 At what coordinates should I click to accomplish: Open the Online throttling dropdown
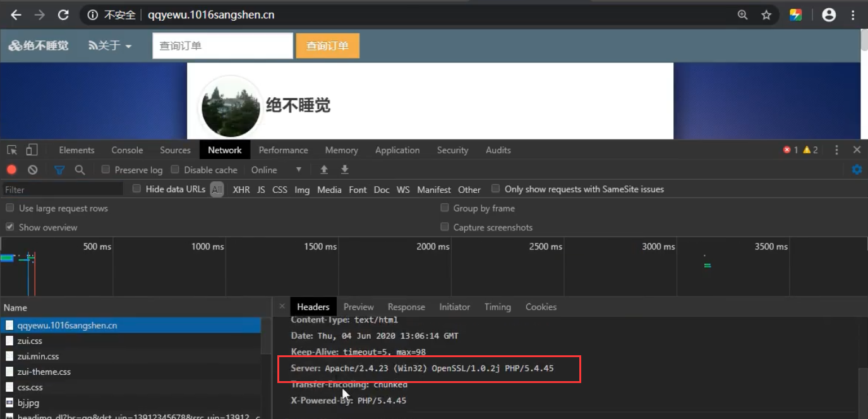click(x=276, y=170)
